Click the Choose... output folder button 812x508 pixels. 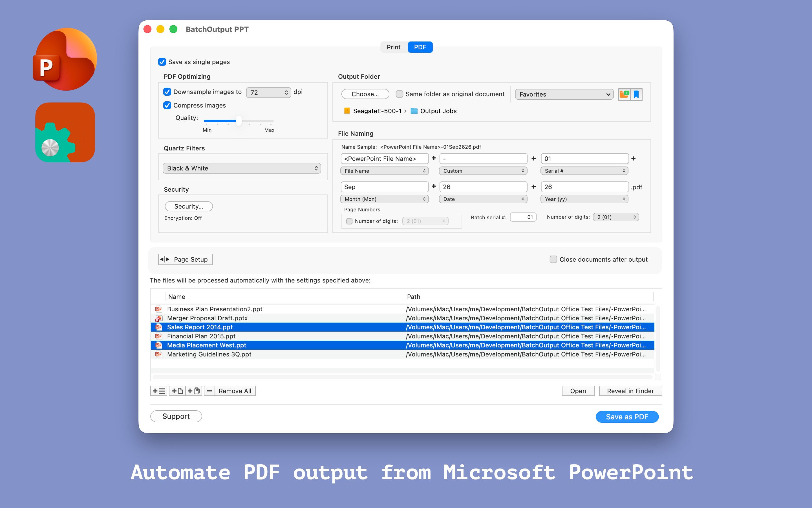coord(365,94)
